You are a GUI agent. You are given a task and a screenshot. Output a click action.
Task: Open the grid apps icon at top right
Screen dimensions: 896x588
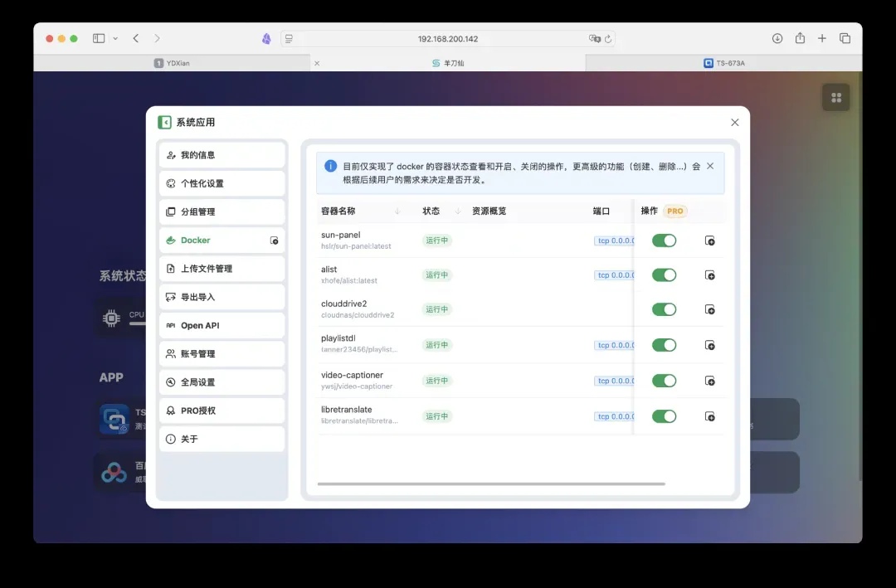pyautogui.click(x=835, y=97)
